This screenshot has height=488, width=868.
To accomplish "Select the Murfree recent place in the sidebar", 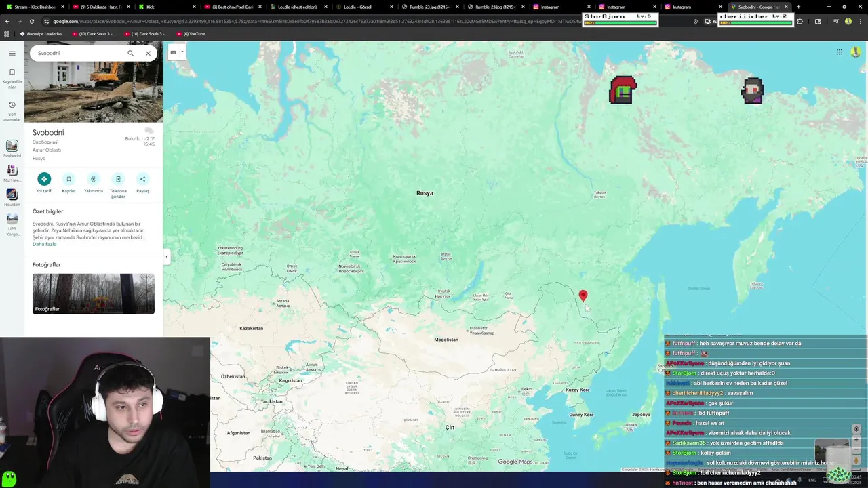I will [12, 174].
